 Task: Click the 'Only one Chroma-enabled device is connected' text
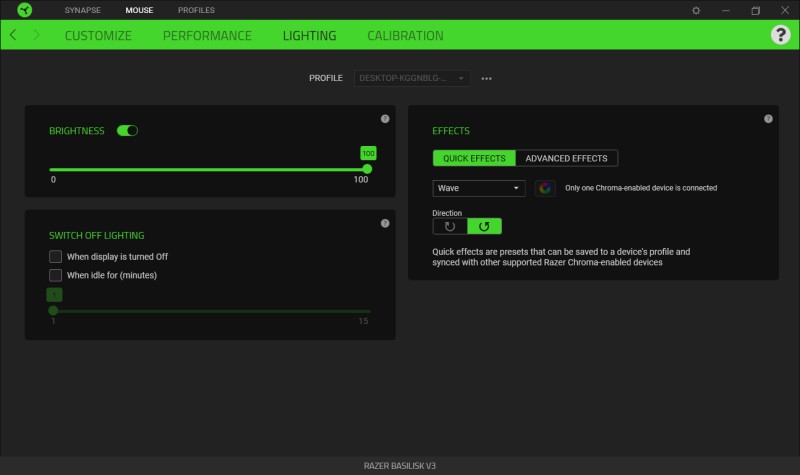point(641,188)
